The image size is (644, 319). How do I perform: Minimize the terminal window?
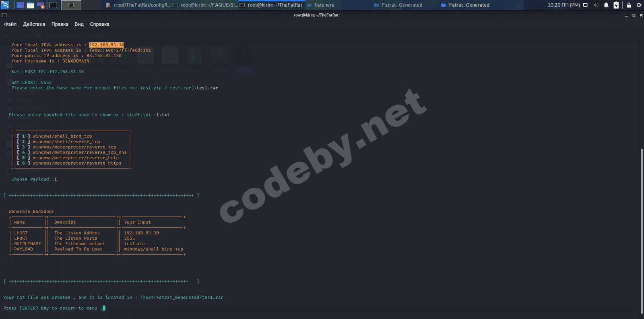click(x=627, y=15)
